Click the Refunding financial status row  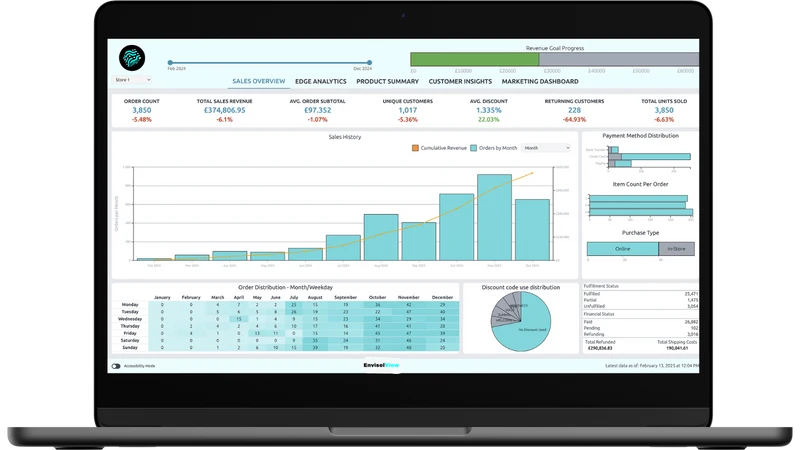click(x=641, y=334)
